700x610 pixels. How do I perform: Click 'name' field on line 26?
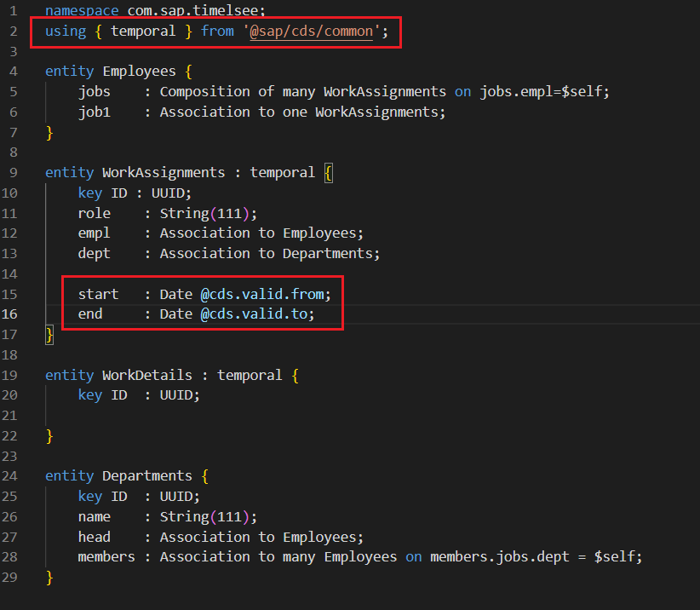(94, 516)
